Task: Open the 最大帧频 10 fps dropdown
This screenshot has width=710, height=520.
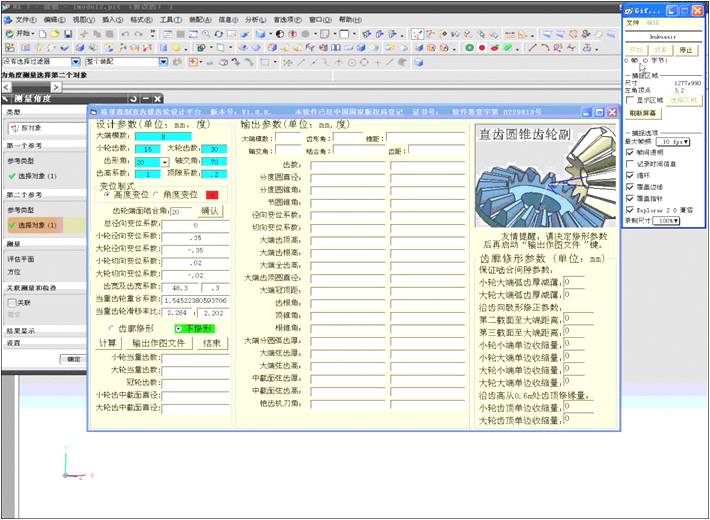Action: [x=672, y=142]
